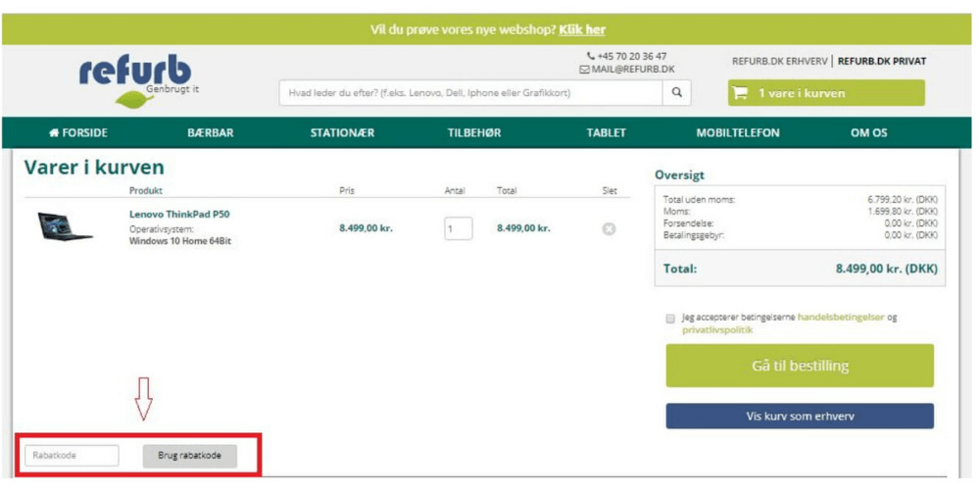Click the 1 vare i kurven button
980x490 pixels.
click(x=826, y=93)
